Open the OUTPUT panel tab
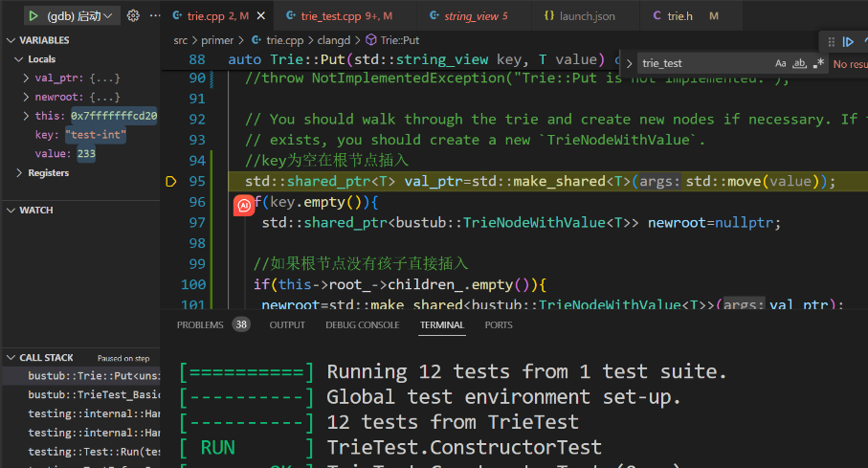 tap(287, 325)
